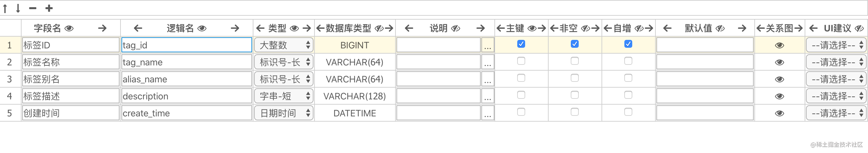Click the 类型 column header label
This screenshot has width=868, height=153.
pyautogui.click(x=277, y=28)
